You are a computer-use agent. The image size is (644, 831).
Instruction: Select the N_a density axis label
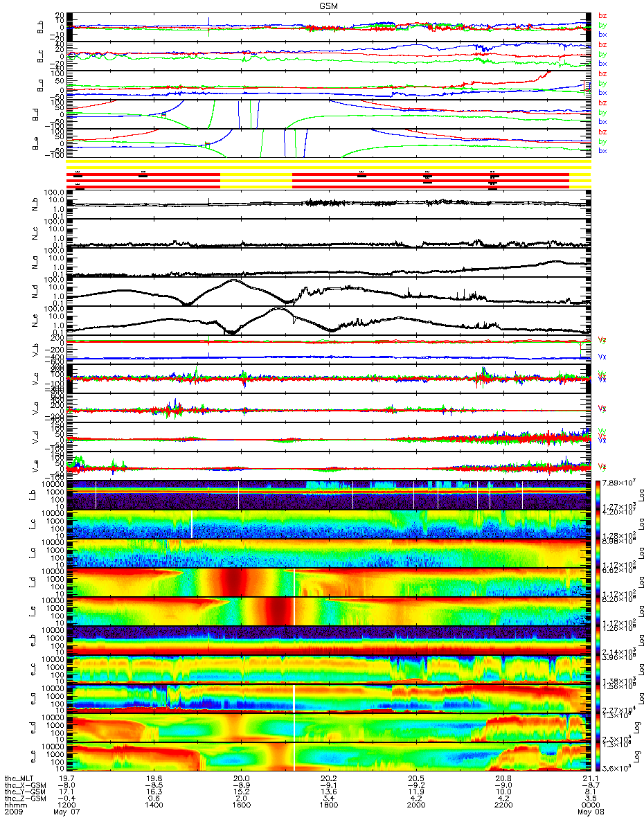pos(35,263)
